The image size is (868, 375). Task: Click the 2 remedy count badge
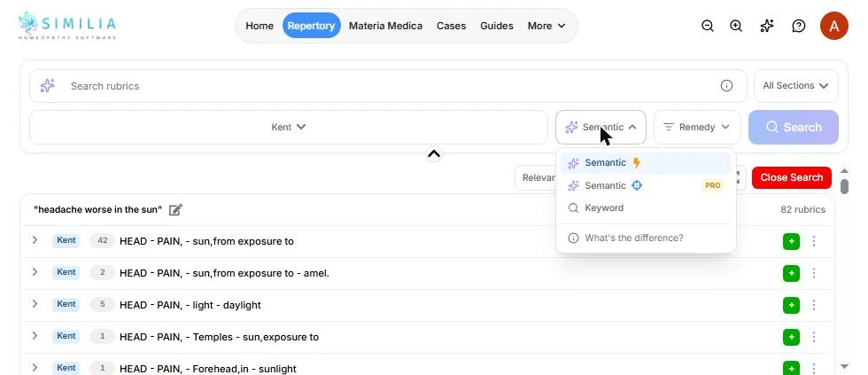click(x=102, y=272)
